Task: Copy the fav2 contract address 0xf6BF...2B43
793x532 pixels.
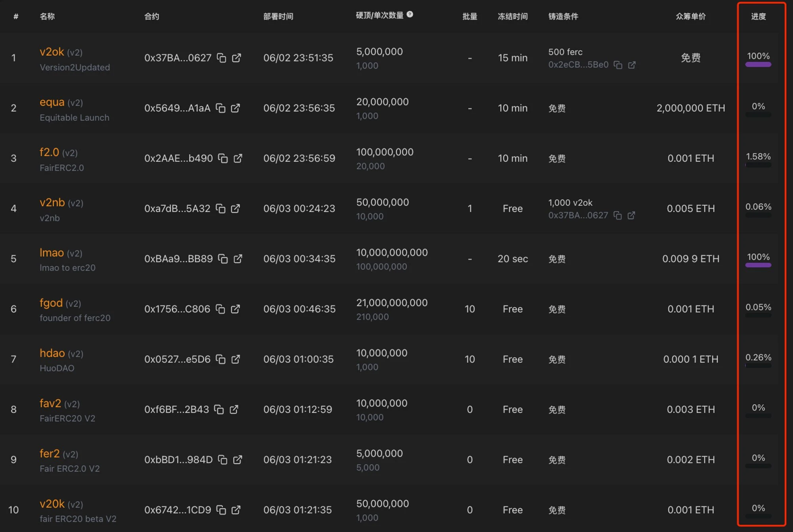Action: click(219, 410)
